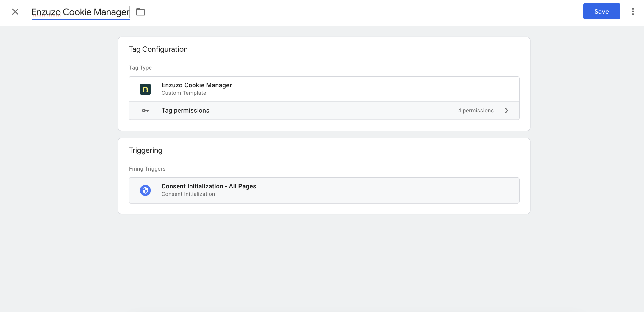Image resolution: width=644 pixels, height=312 pixels.
Task: Click the blue shield Consent Initialization icon
Action: (145, 190)
